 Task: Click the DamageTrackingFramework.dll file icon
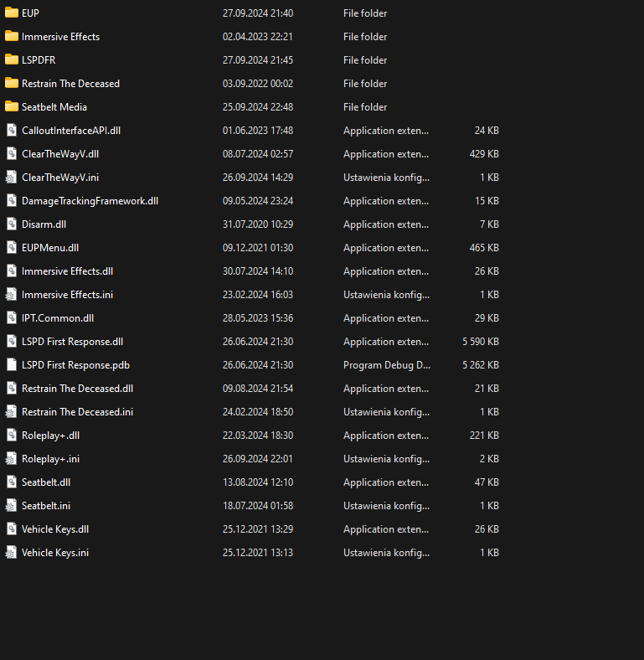(12, 201)
